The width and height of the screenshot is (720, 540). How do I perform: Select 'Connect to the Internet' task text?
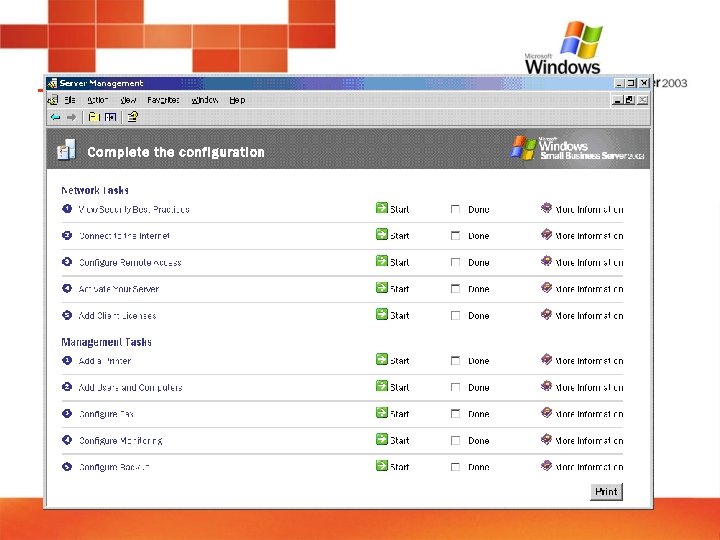124,236
